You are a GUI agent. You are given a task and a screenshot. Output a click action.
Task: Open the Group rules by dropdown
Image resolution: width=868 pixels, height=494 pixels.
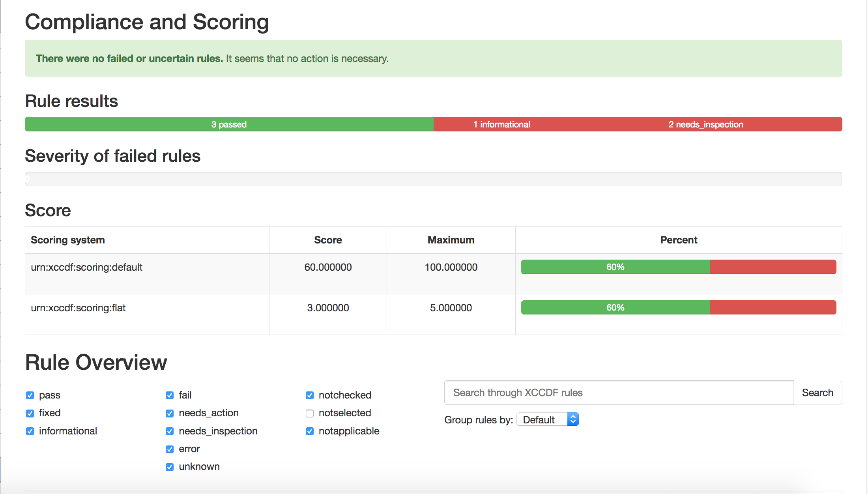(547, 419)
